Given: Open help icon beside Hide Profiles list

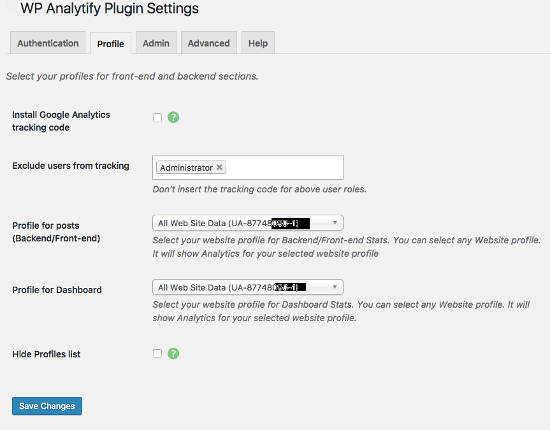Looking at the screenshot, I should pyautogui.click(x=173, y=354).
